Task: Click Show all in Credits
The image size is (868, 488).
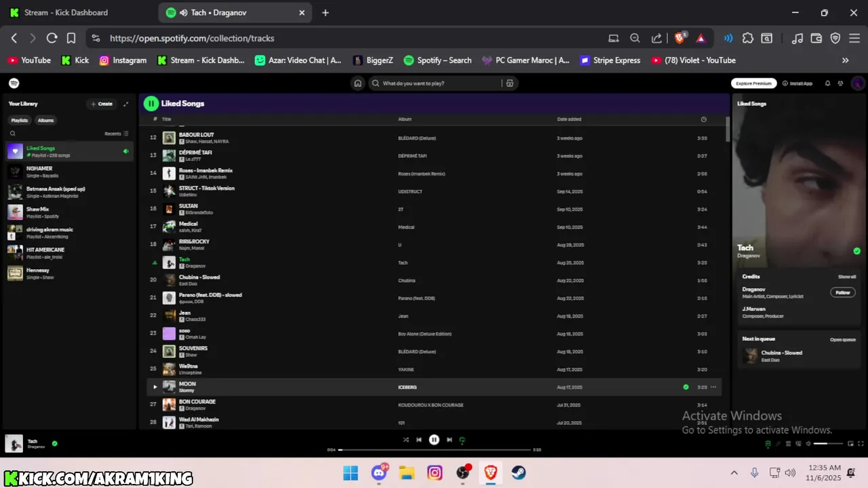Action: click(x=847, y=277)
